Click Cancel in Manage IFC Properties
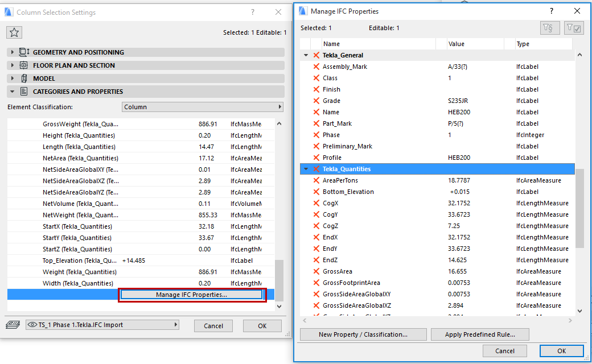Viewport: 592px width, 364px height. tap(505, 351)
